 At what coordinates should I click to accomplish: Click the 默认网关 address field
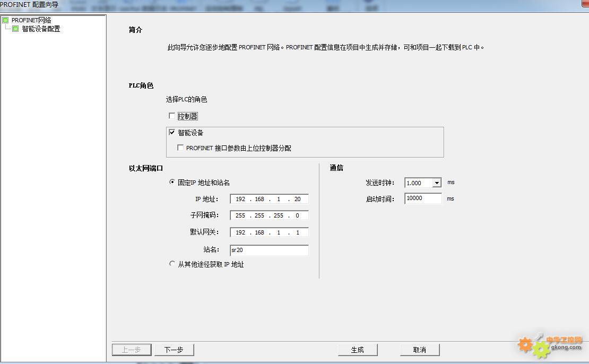click(x=268, y=232)
